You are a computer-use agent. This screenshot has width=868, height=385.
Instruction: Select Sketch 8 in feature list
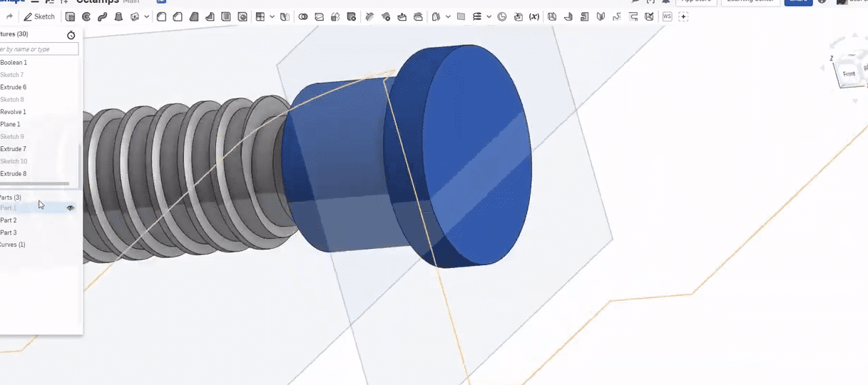(12, 100)
